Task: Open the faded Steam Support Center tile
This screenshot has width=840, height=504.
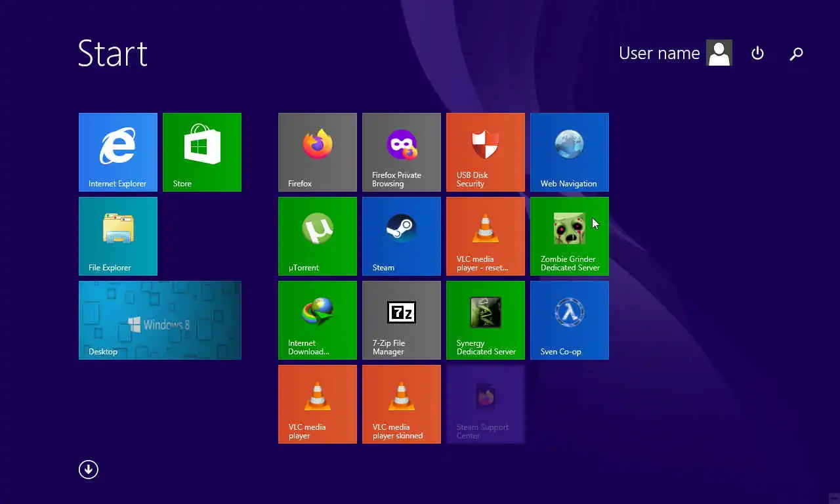Action: point(486,404)
